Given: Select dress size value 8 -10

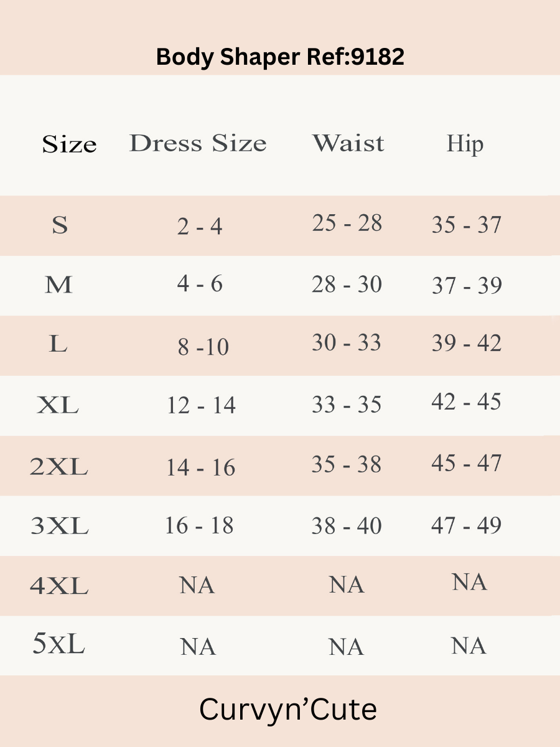Looking at the screenshot, I should (x=203, y=347).
